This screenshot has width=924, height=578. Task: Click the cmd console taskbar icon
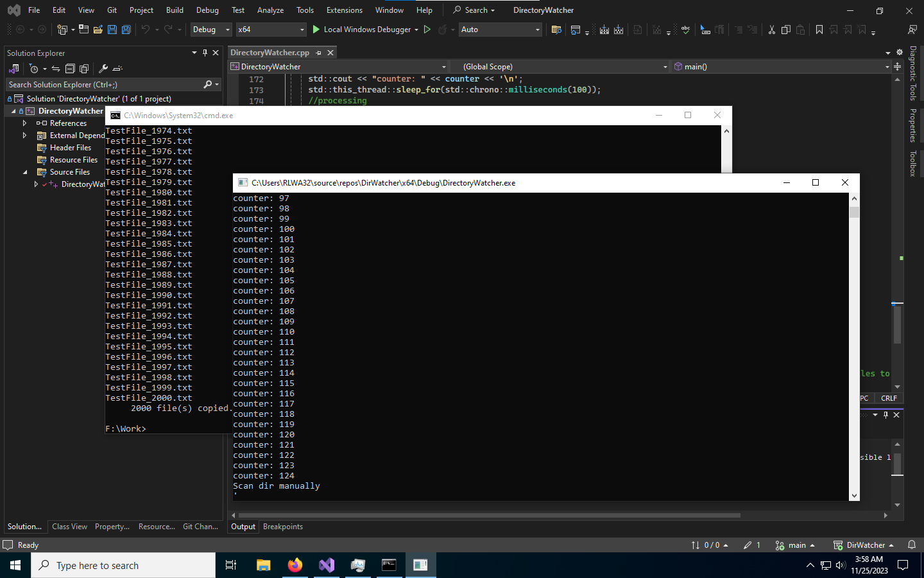coord(389,565)
